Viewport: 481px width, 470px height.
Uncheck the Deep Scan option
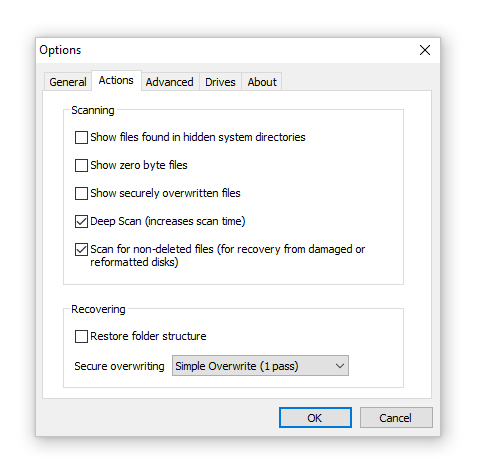tap(81, 221)
